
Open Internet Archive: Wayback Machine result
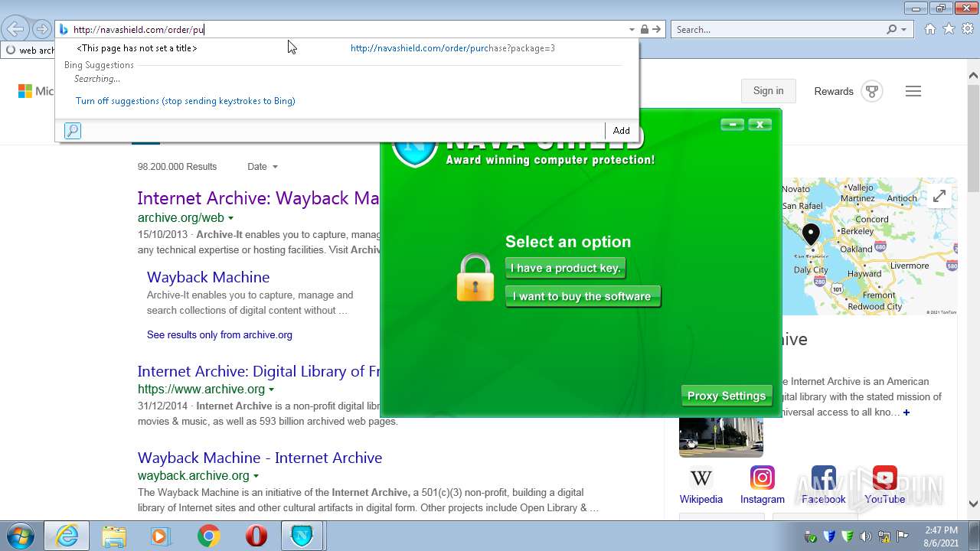pyautogui.click(x=259, y=198)
